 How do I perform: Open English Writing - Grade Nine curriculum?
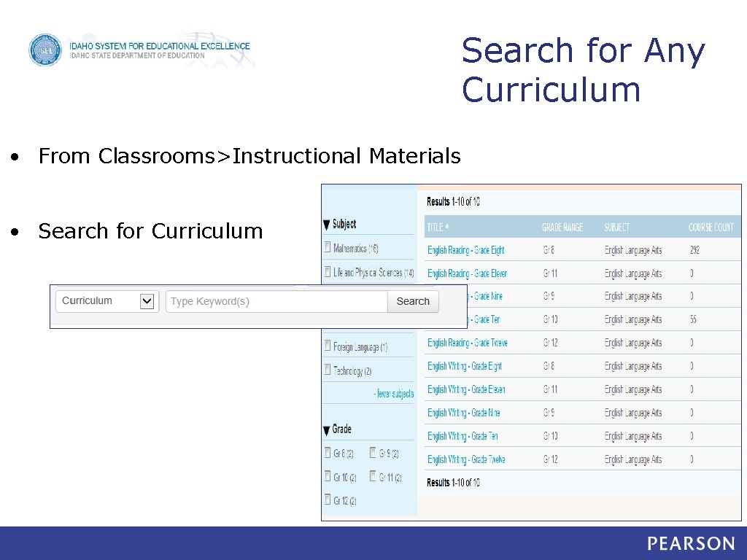pos(464,413)
